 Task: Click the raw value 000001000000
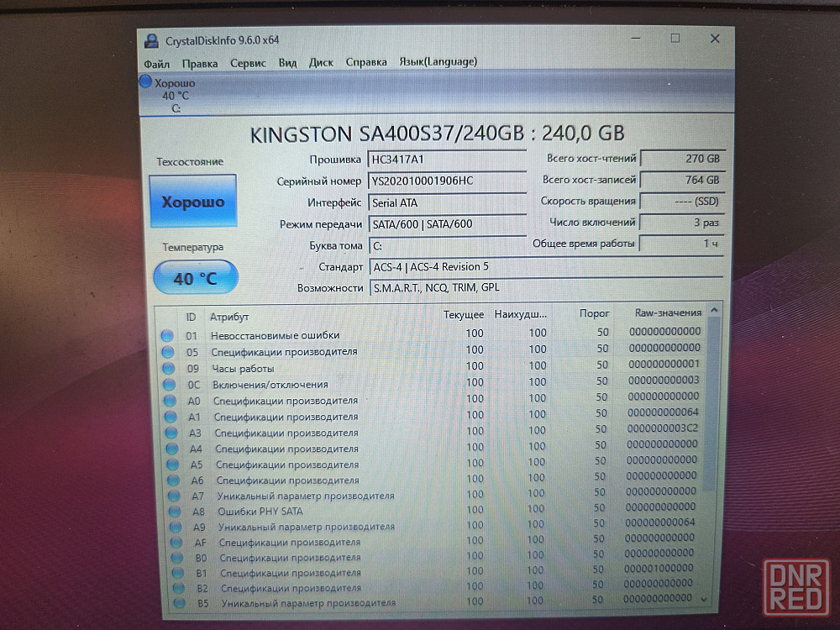(659, 568)
